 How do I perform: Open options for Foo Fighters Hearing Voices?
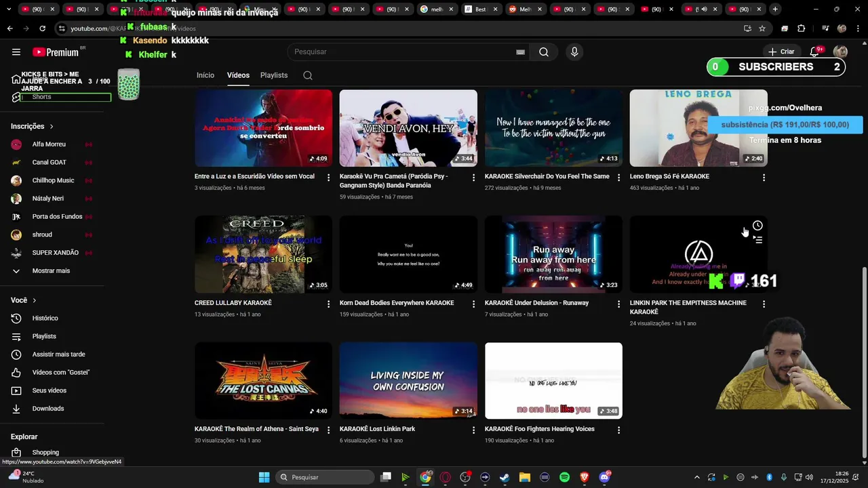click(x=618, y=430)
